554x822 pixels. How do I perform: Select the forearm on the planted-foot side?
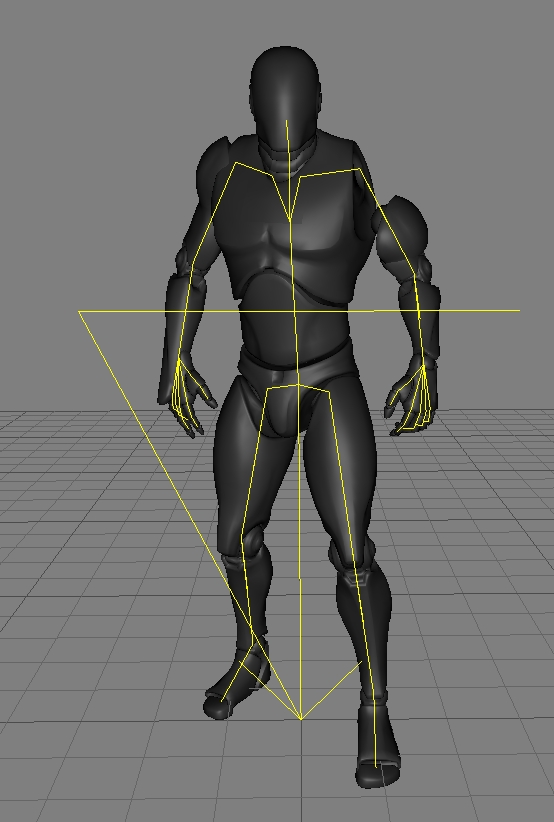(419, 320)
